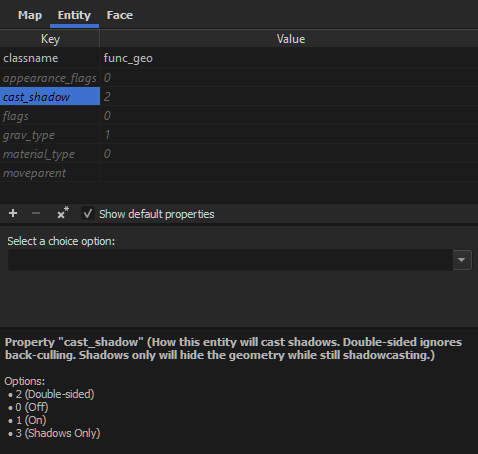Viewport: 478px width, 454px height.
Task: Select the cast_shadow key cell
Action: pyautogui.click(x=50, y=97)
